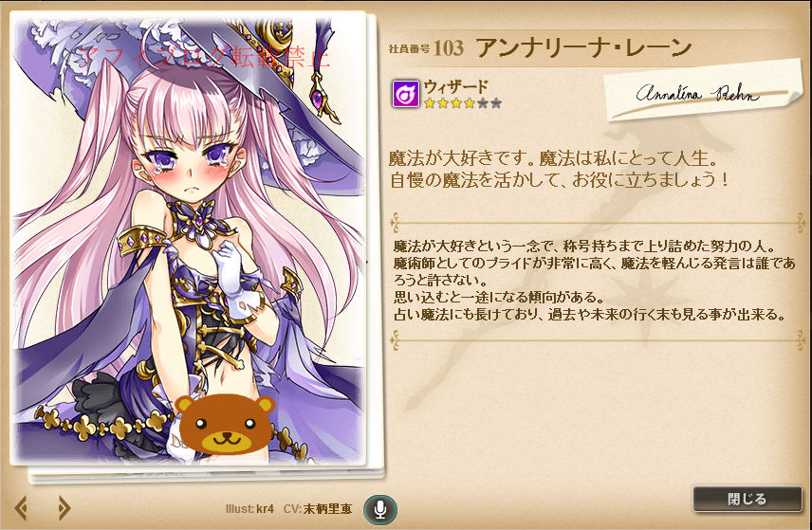Screen dimensions: 812x530
Task: Select the first gold rarity star
Action: (x=430, y=103)
